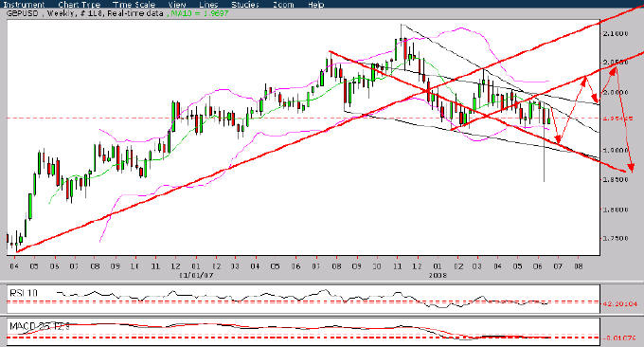Click the tall red candle at the November peak

coord(405,49)
